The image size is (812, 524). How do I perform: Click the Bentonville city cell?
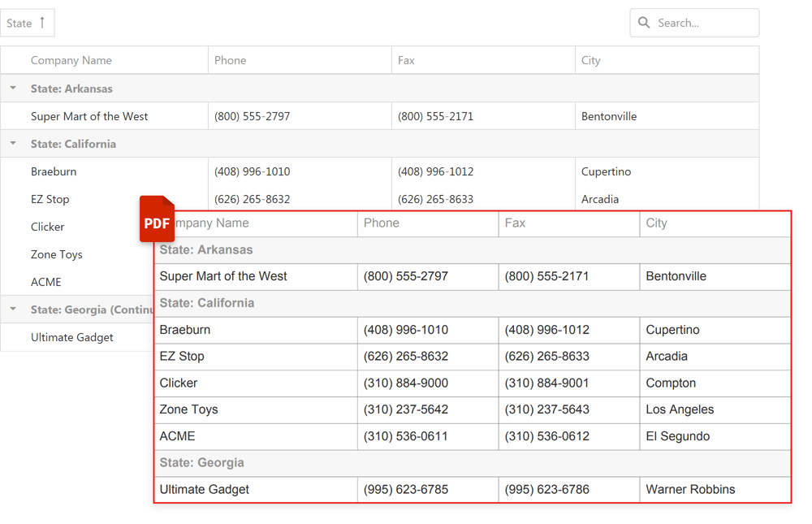(x=609, y=116)
